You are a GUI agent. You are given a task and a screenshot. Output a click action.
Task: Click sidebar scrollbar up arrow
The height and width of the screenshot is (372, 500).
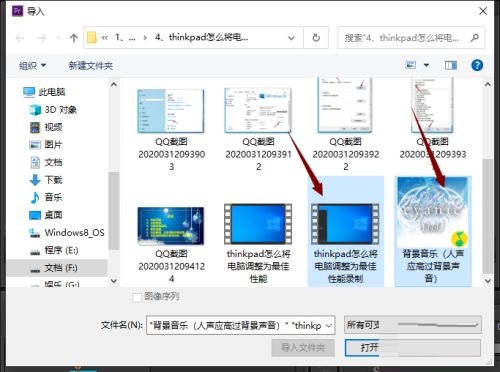coord(114,84)
